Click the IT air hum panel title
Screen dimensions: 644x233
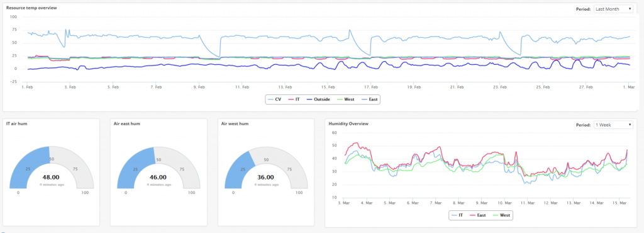17,123
